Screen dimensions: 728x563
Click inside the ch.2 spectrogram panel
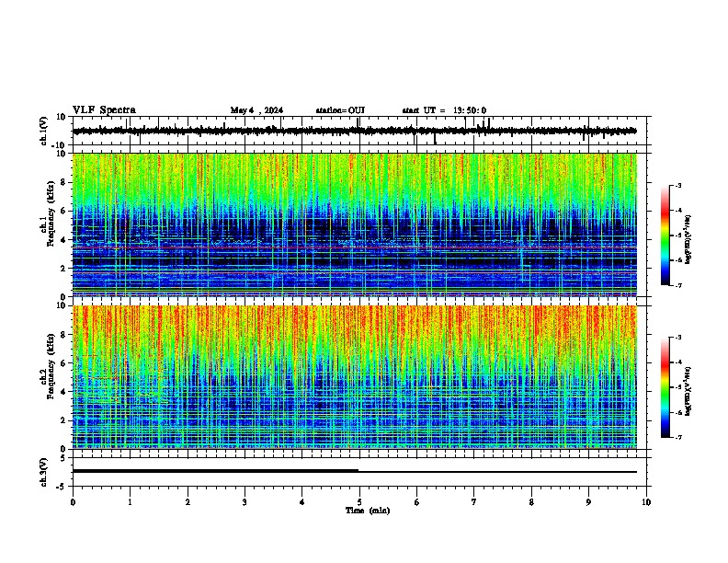[354, 377]
